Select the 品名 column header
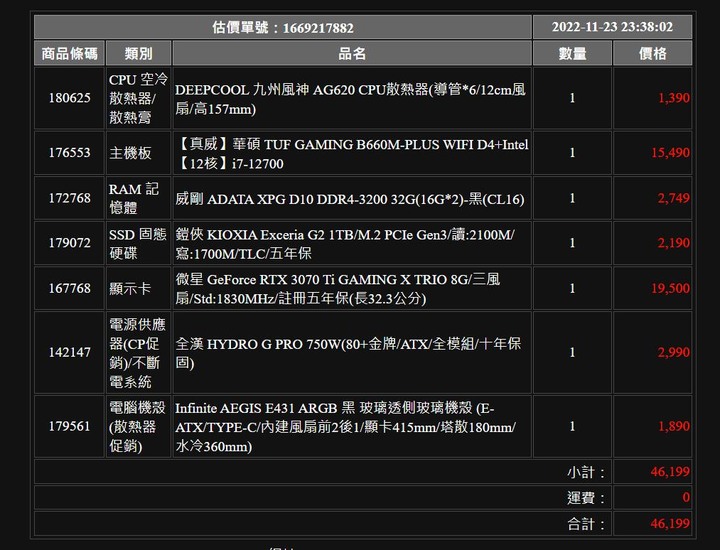 352,53
